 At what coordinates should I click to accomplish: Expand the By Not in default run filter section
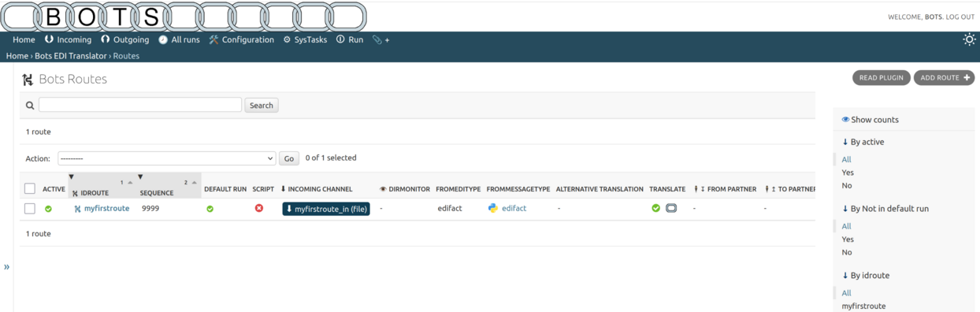(x=885, y=209)
